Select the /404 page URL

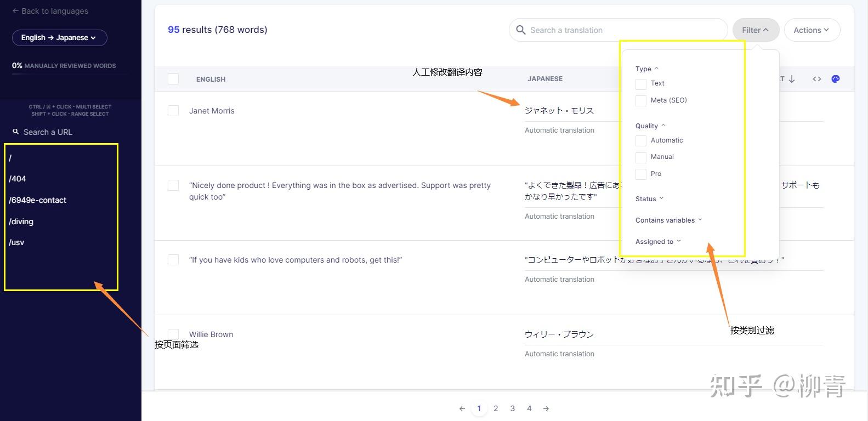[x=18, y=179]
